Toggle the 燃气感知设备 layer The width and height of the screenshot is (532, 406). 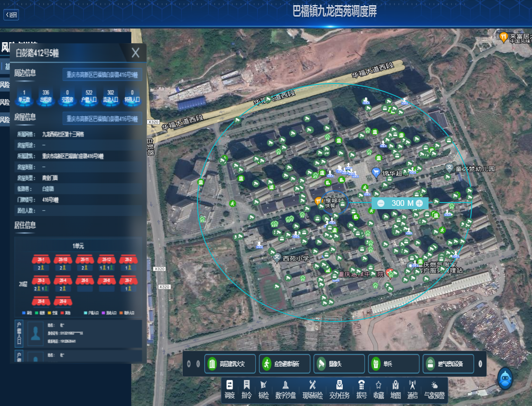click(448, 364)
